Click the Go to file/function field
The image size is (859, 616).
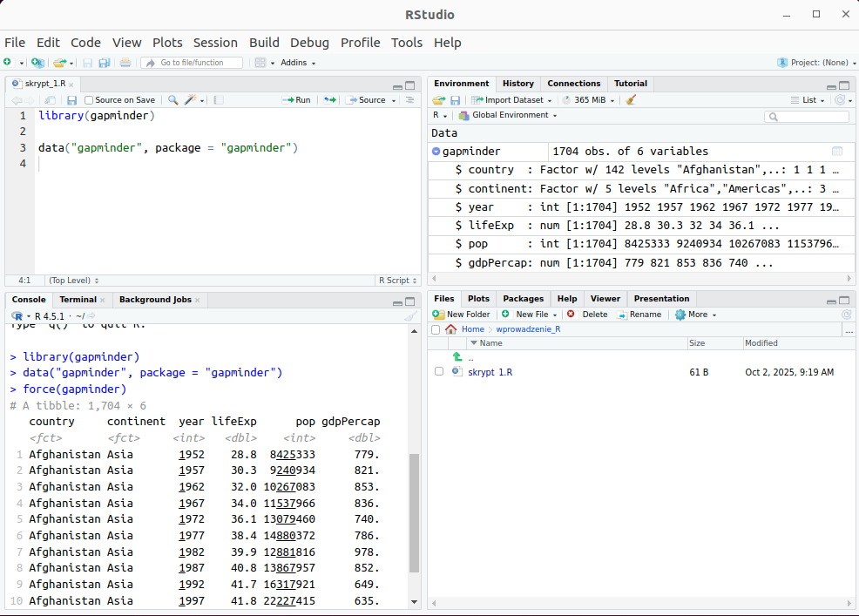(193, 63)
